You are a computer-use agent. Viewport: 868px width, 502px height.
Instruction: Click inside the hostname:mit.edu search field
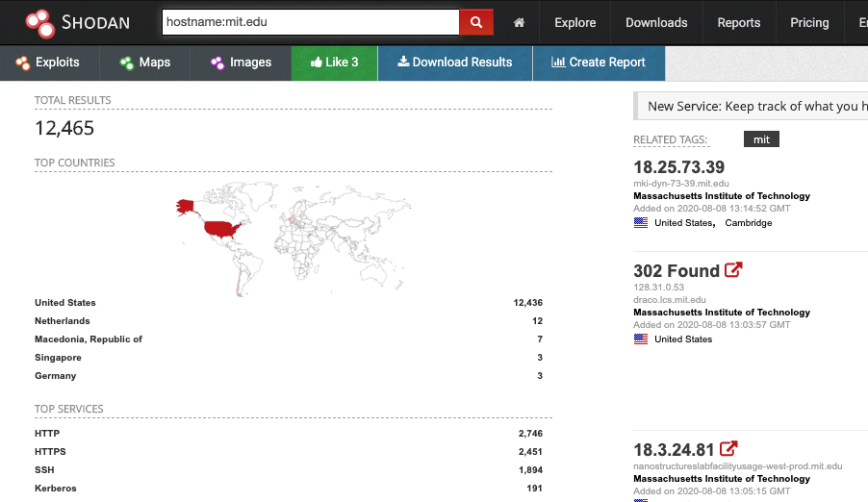[x=311, y=22]
